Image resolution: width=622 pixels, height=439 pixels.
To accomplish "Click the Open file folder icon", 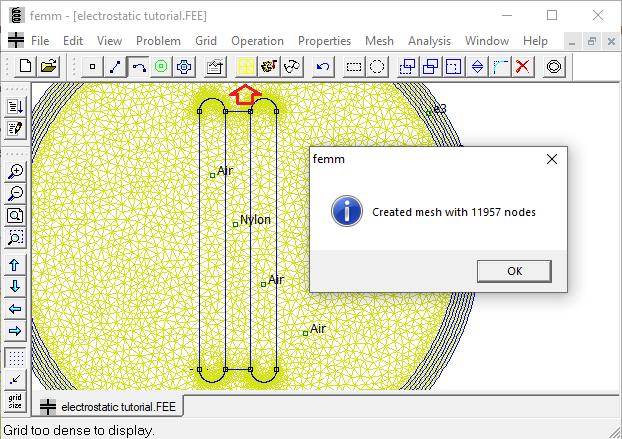I will point(47,66).
